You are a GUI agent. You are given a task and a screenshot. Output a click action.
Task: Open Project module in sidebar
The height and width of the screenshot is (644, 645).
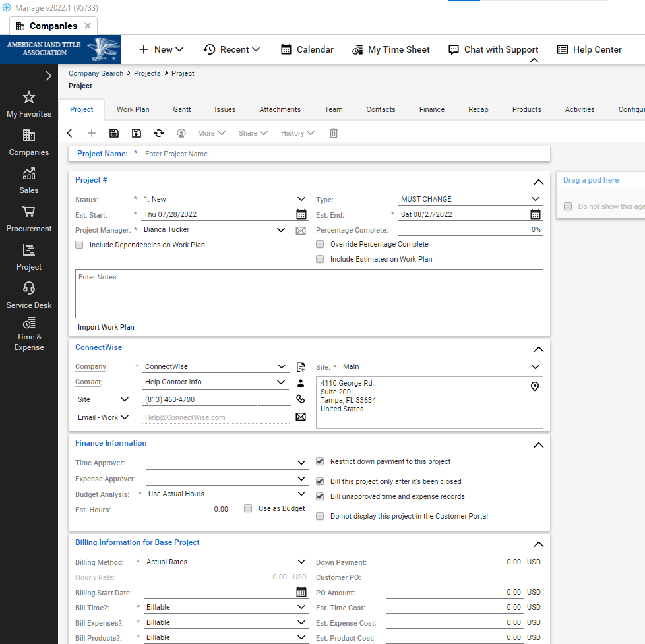click(x=29, y=258)
